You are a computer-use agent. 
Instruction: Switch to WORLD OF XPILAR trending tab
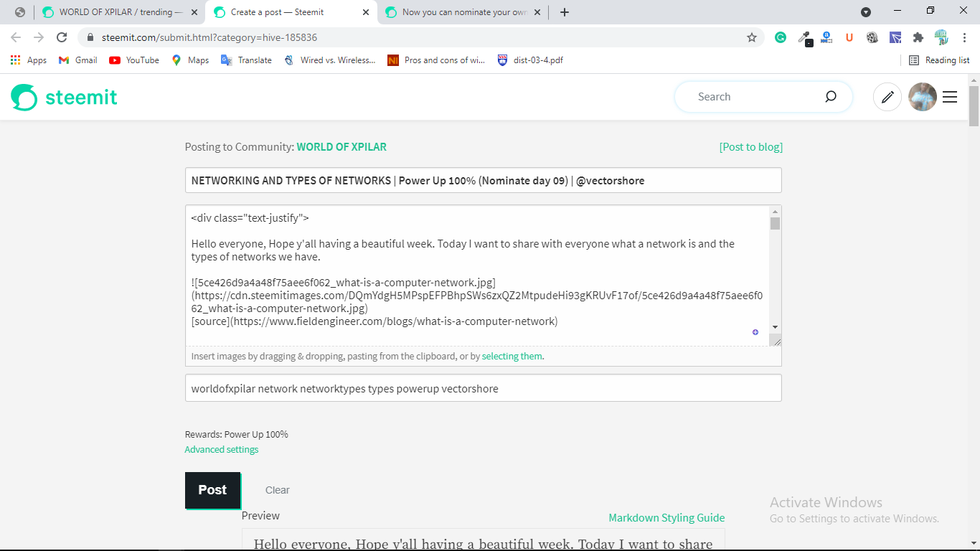[x=118, y=12]
